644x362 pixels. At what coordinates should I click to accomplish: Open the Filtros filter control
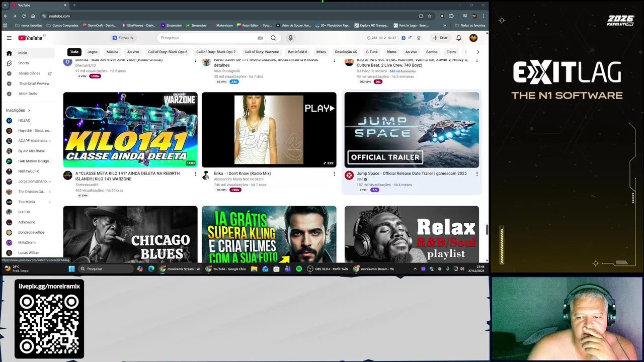[x=123, y=38]
